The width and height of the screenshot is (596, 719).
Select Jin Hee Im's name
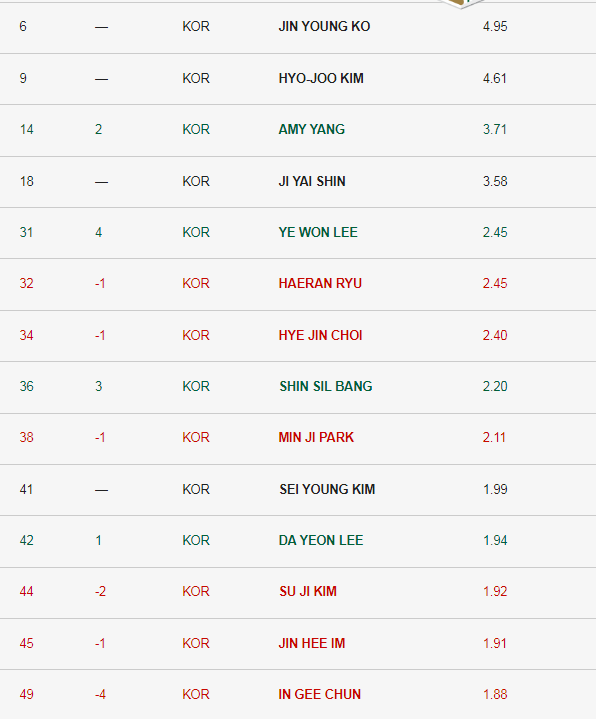[x=312, y=643]
